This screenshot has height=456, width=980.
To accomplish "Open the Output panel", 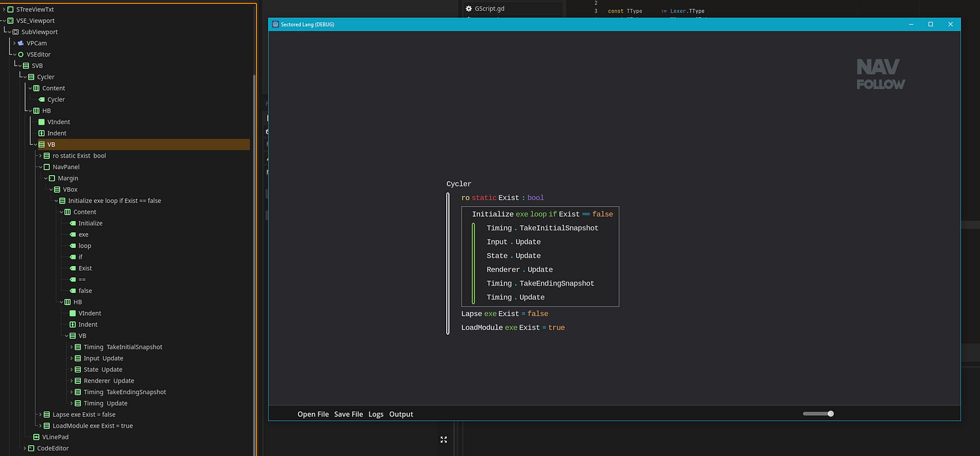I will pyautogui.click(x=401, y=414).
